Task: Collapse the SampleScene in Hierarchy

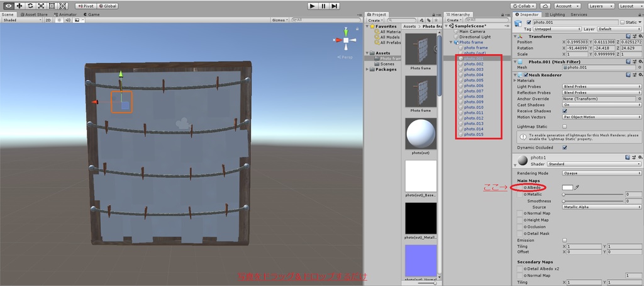Action: (x=447, y=26)
